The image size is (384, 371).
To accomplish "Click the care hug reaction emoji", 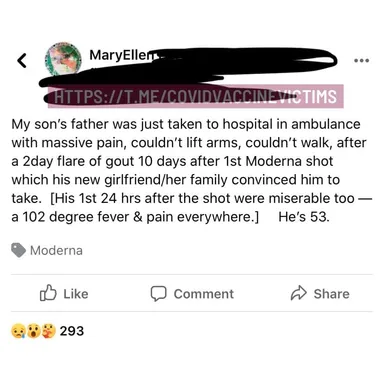I will point(48,331).
